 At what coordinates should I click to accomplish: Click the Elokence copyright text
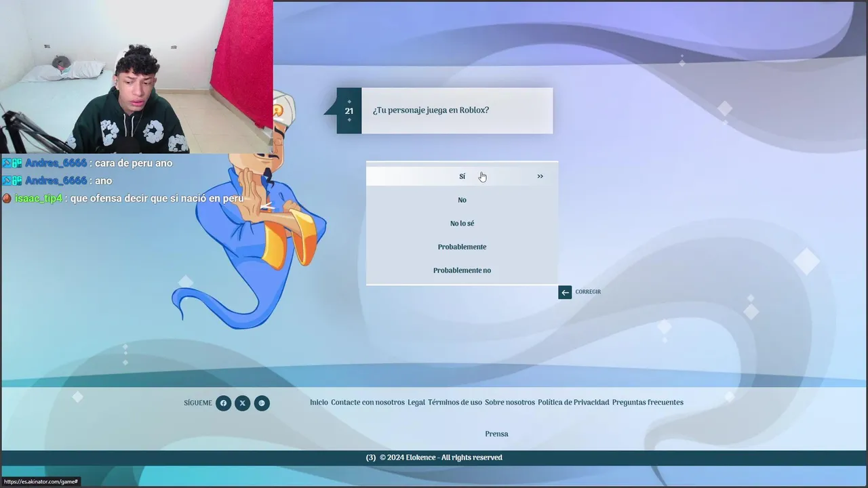pyautogui.click(x=441, y=457)
